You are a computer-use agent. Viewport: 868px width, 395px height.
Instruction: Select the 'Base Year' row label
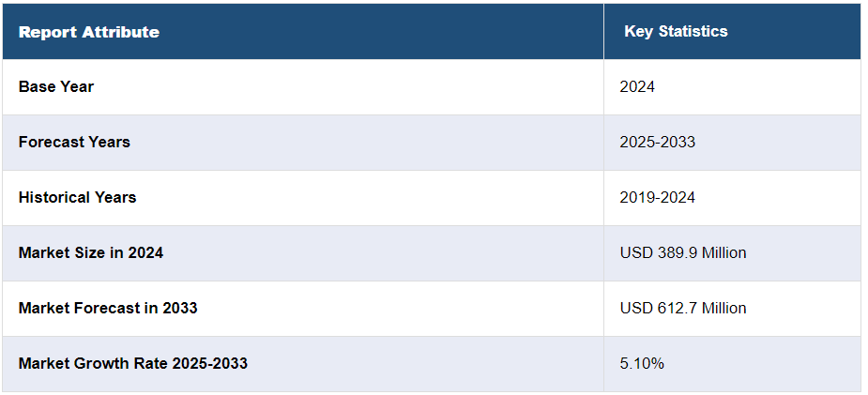point(56,86)
